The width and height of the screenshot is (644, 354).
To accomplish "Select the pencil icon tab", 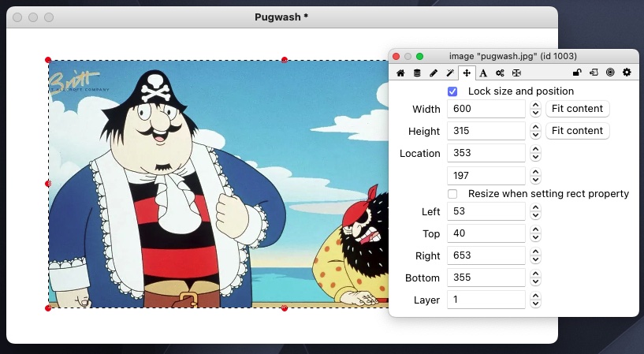I will tap(434, 73).
